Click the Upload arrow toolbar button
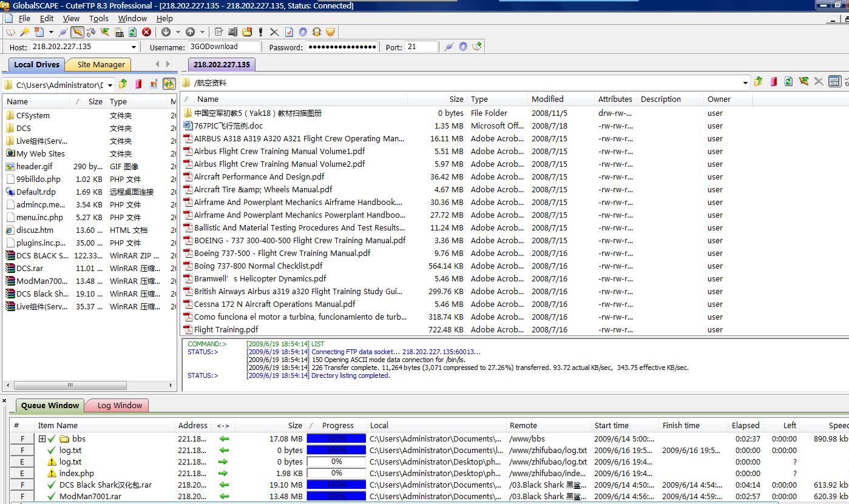The height and width of the screenshot is (504, 849). point(190,32)
